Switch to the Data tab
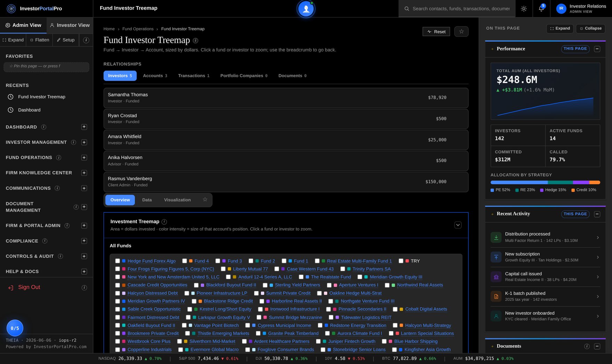Screen dimensions: 612x364 tap(147, 200)
